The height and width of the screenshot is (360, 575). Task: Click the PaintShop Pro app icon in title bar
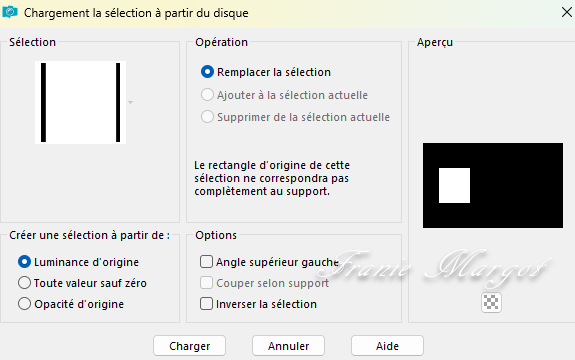click(10, 12)
